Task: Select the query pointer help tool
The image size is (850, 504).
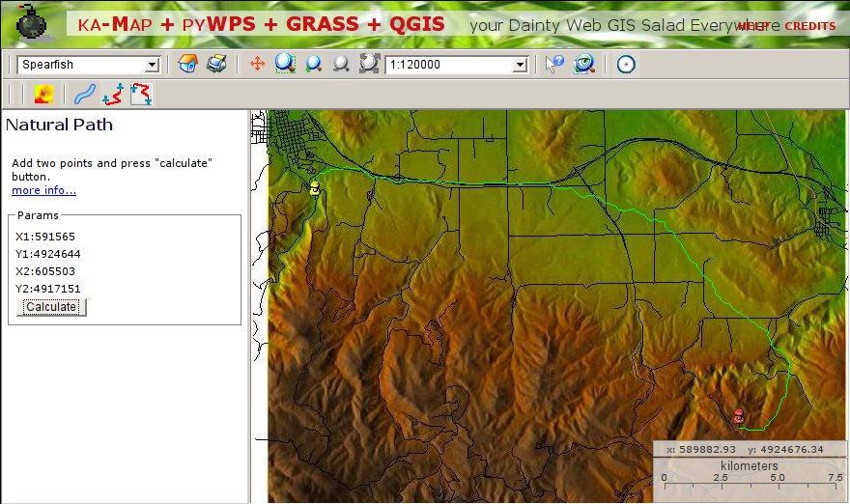Action: 554,64
